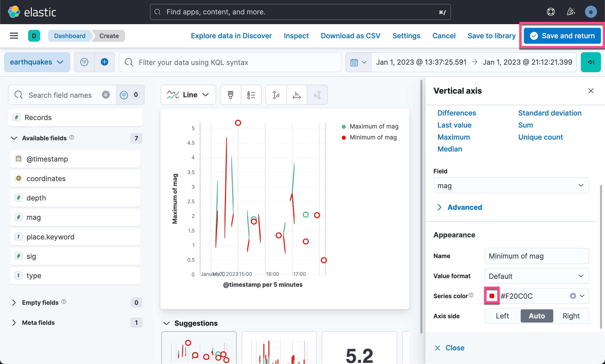This screenshot has width=605, height=364.
Task: Set axis side to Left
Action: [502, 316]
